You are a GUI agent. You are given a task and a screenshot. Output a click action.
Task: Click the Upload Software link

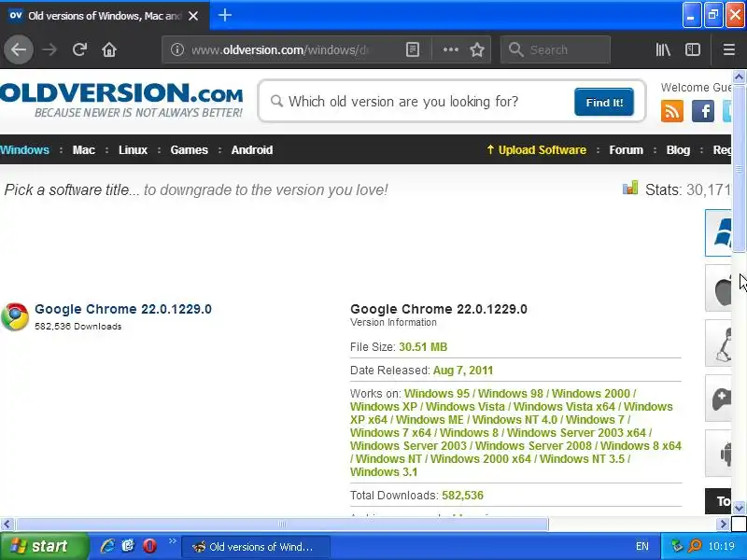pos(536,150)
